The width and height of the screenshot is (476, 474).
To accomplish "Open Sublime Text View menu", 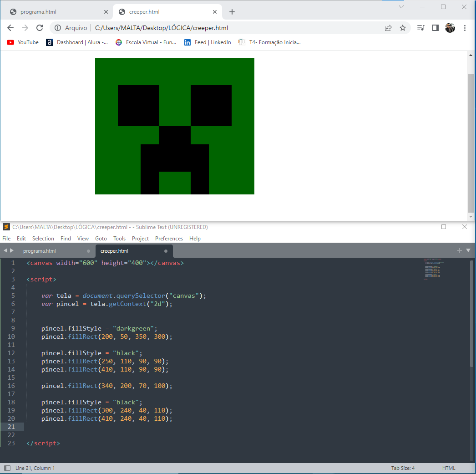I will (83, 239).
